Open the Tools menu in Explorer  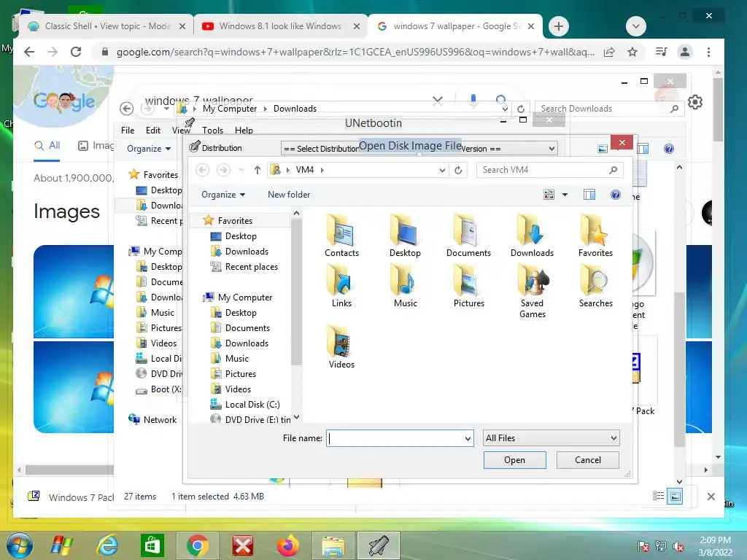pos(212,131)
